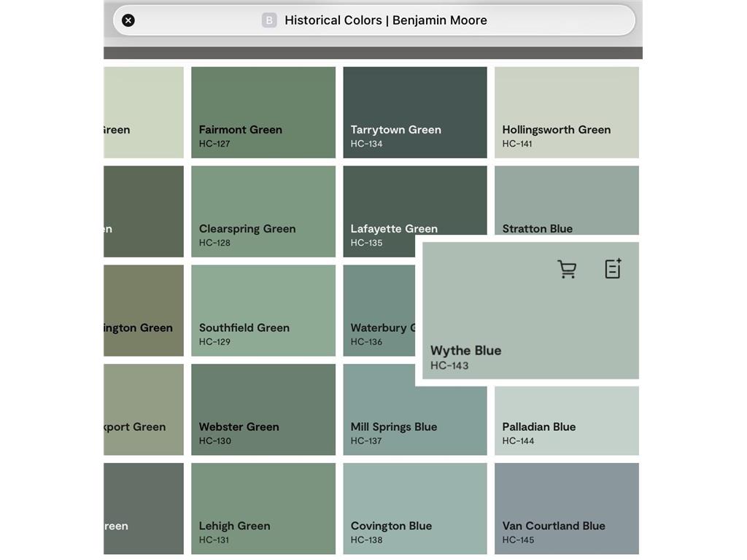Select Fairmont Green HC-127 swatch

(263, 112)
